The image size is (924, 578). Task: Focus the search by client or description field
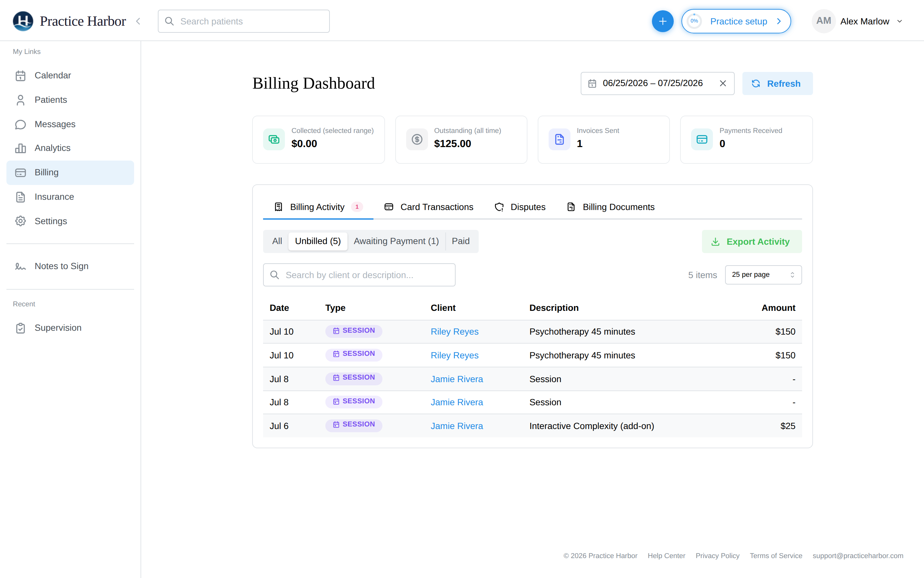click(359, 275)
